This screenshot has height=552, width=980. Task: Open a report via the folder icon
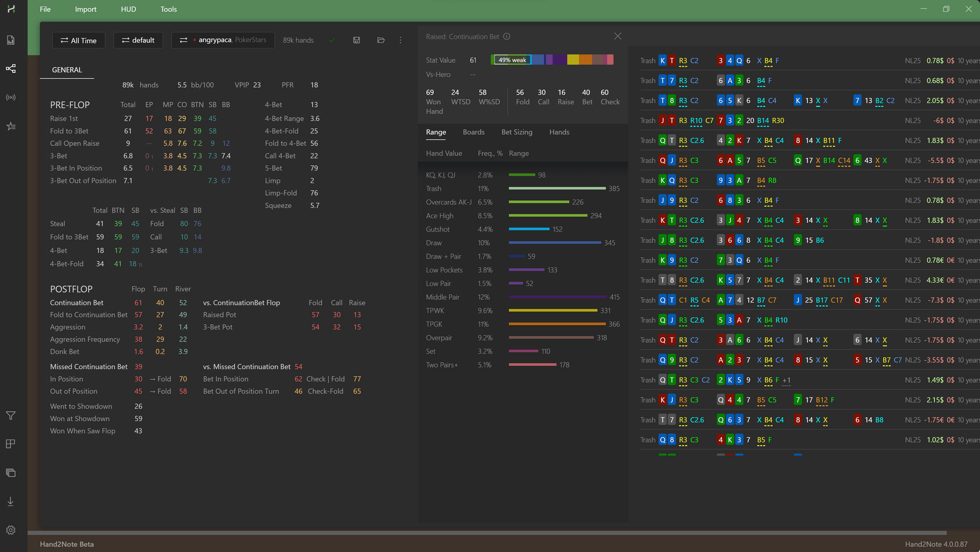tap(381, 40)
